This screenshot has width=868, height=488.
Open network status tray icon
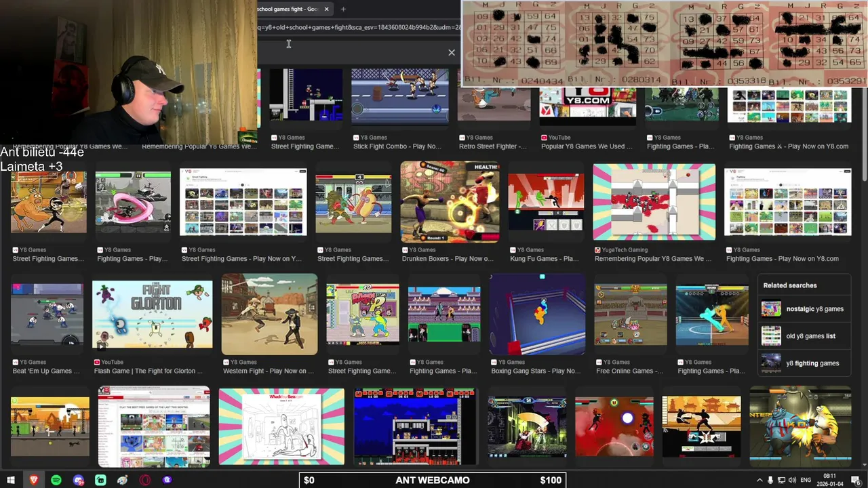coord(781,480)
